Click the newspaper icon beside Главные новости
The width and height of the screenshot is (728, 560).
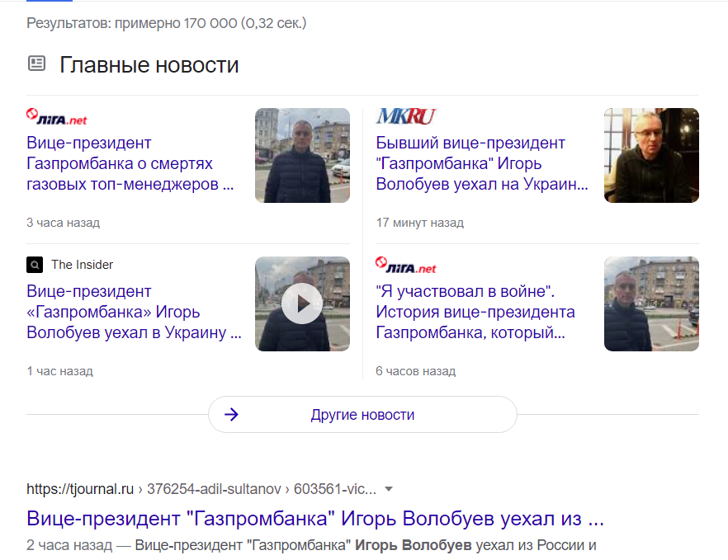click(x=36, y=64)
